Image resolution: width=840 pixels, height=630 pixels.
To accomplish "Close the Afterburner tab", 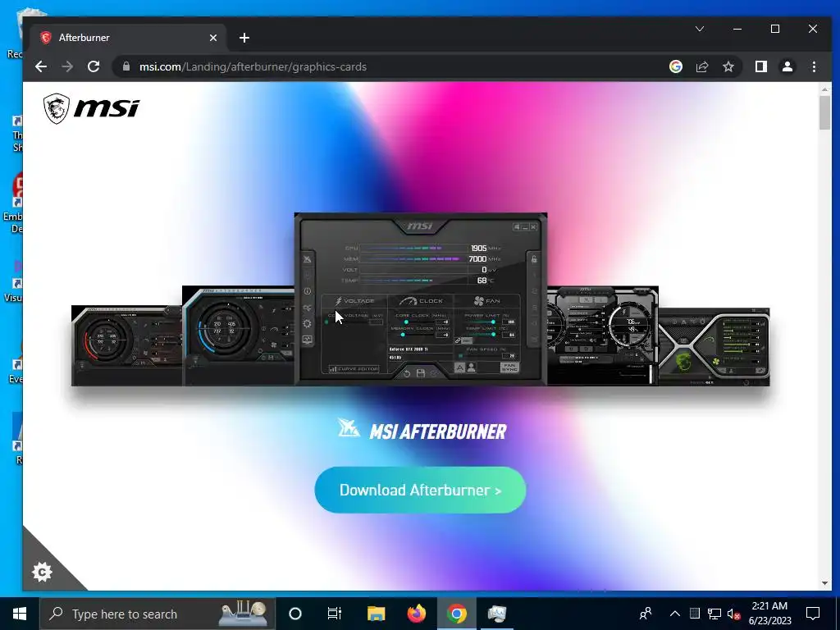I will coord(213,38).
